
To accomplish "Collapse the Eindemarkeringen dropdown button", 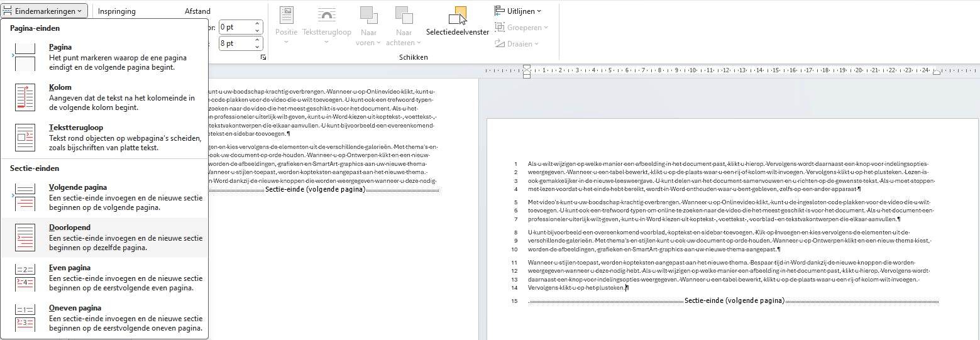I will click(43, 11).
